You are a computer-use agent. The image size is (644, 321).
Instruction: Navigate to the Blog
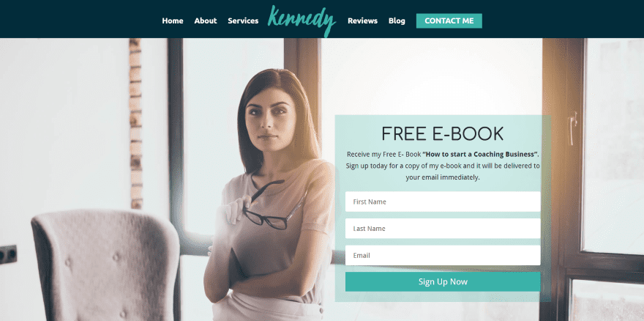[397, 21]
